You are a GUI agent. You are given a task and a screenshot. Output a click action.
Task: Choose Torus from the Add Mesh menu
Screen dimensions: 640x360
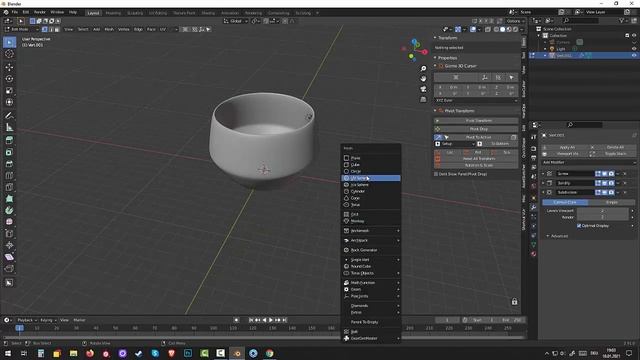coord(371,204)
